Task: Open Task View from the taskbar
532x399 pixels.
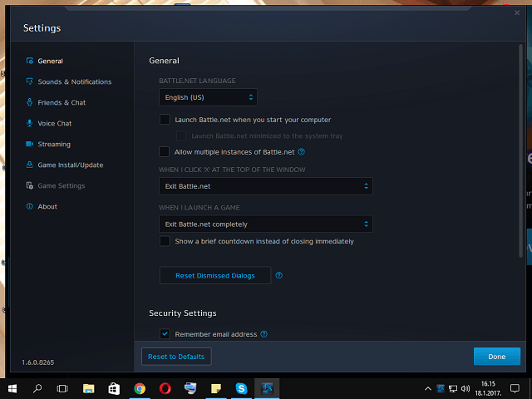Action: 62,388
